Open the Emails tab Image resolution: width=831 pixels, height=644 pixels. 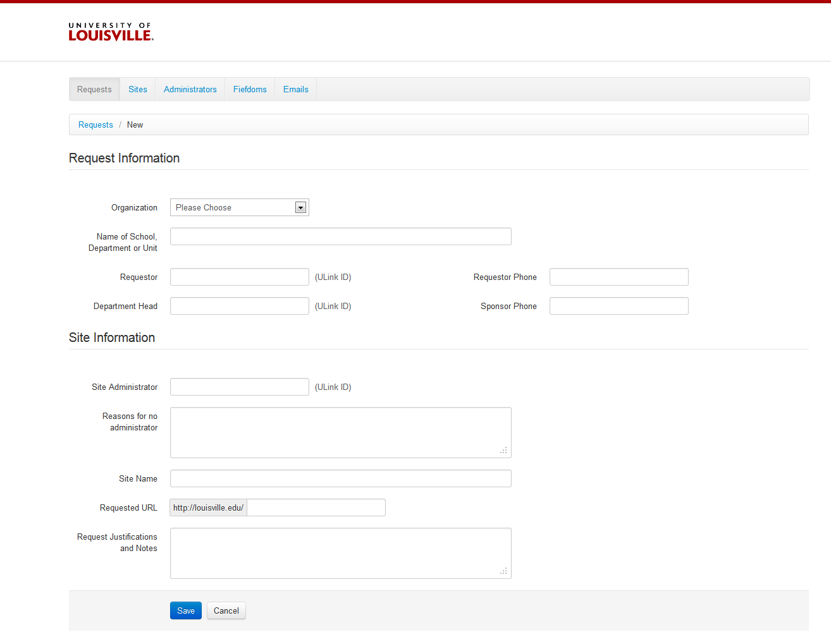[295, 89]
